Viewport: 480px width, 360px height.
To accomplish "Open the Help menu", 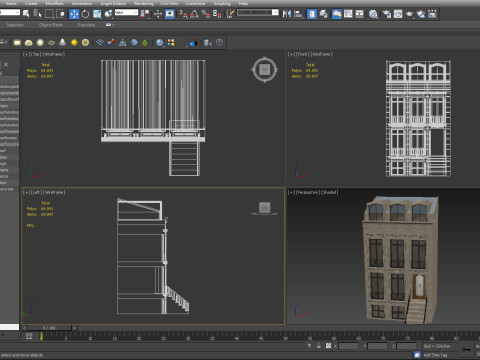I will pyautogui.click(x=243, y=3).
